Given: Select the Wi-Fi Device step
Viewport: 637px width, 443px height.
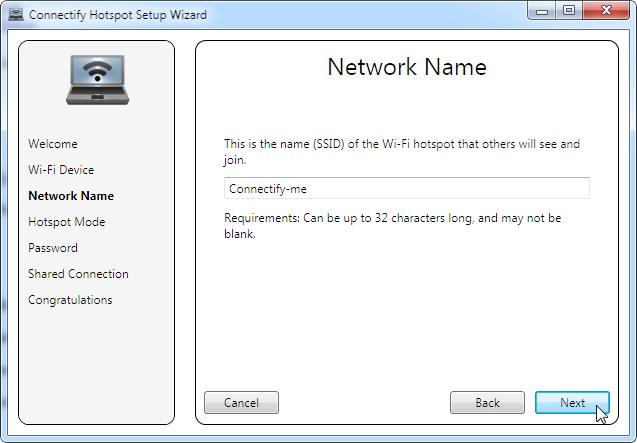Looking at the screenshot, I should pyautogui.click(x=61, y=170).
